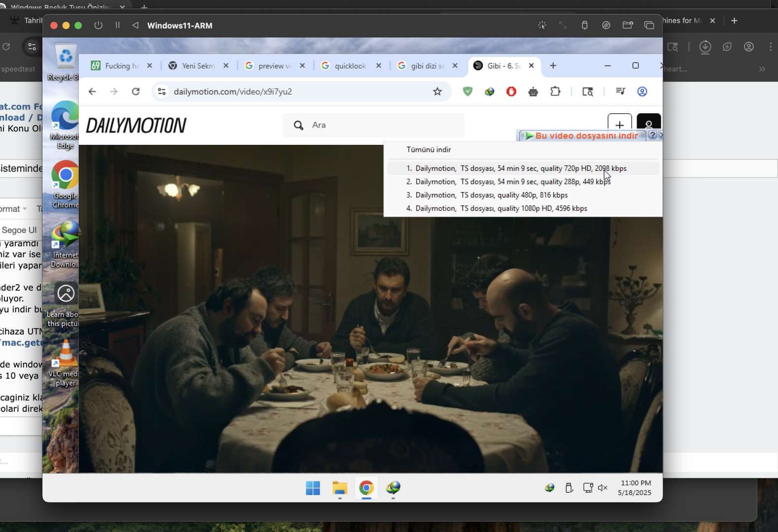This screenshot has height=532, width=778.
Task: Click the 'Learn about this picture' desktop icon
Action: (64, 304)
